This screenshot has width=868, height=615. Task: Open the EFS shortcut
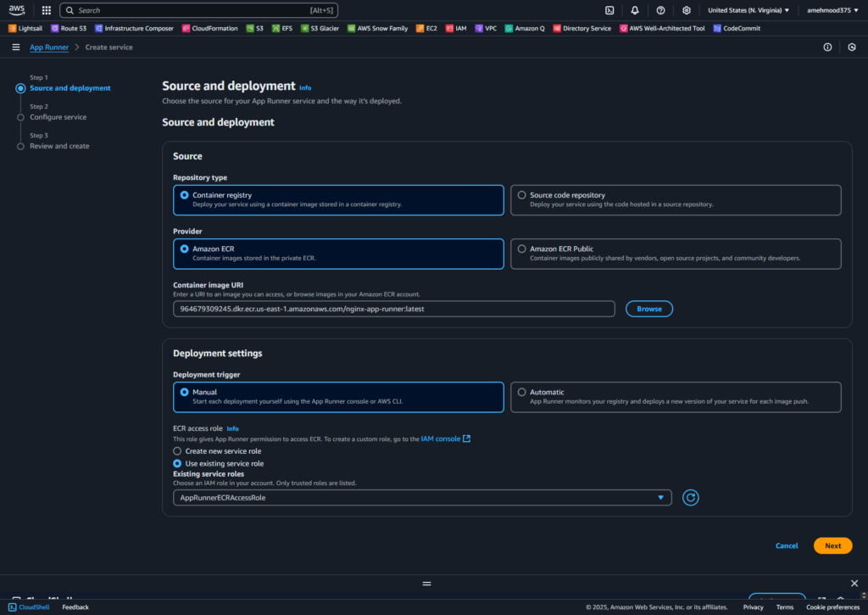point(281,28)
